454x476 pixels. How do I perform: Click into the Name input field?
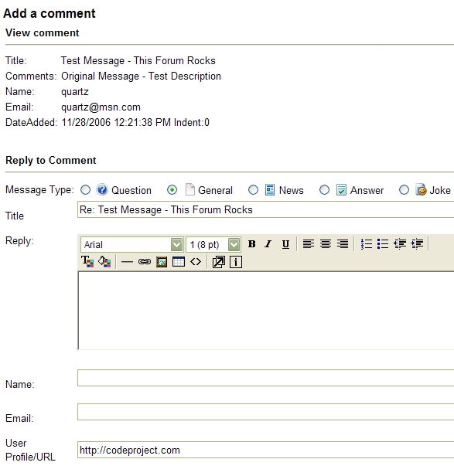coord(265,378)
